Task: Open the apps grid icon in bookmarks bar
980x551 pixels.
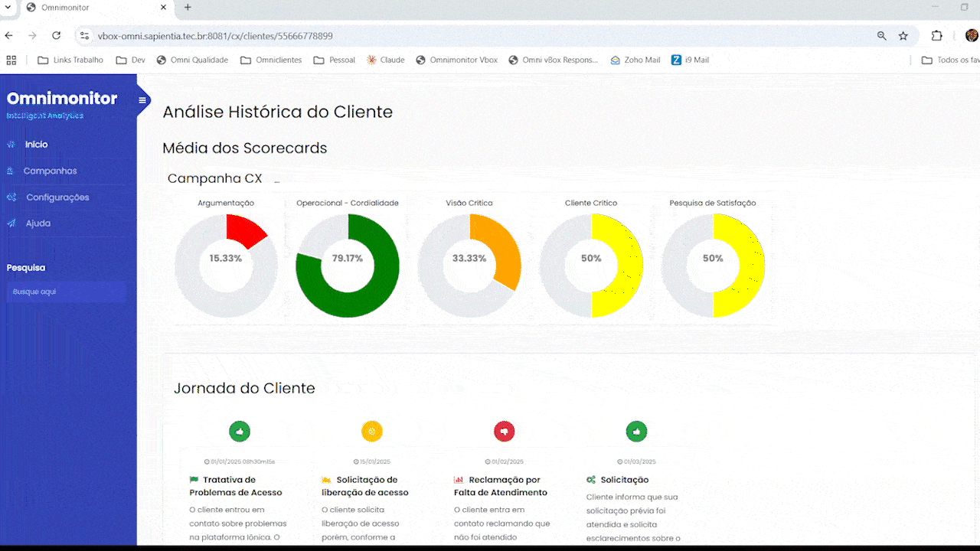Action: click(11, 60)
